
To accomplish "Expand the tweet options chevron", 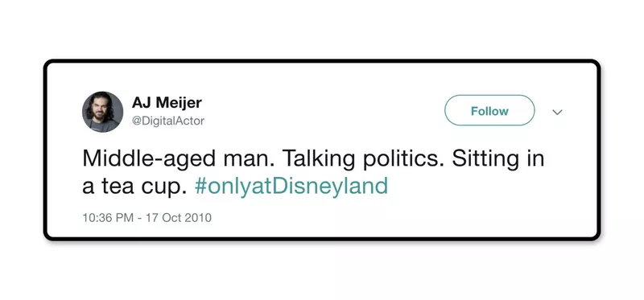I will point(557,112).
